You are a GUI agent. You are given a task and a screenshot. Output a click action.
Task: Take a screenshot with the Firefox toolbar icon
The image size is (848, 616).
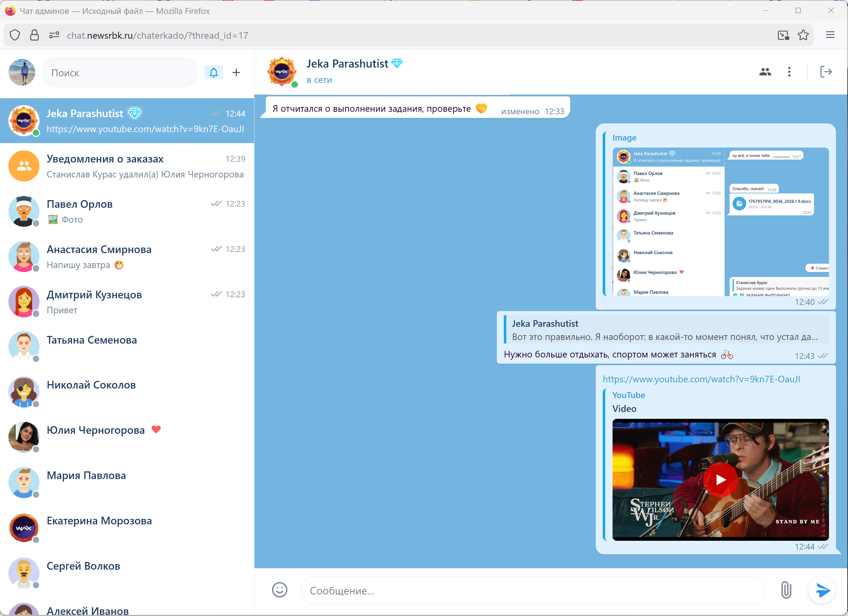pyautogui.click(x=784, y=35)
